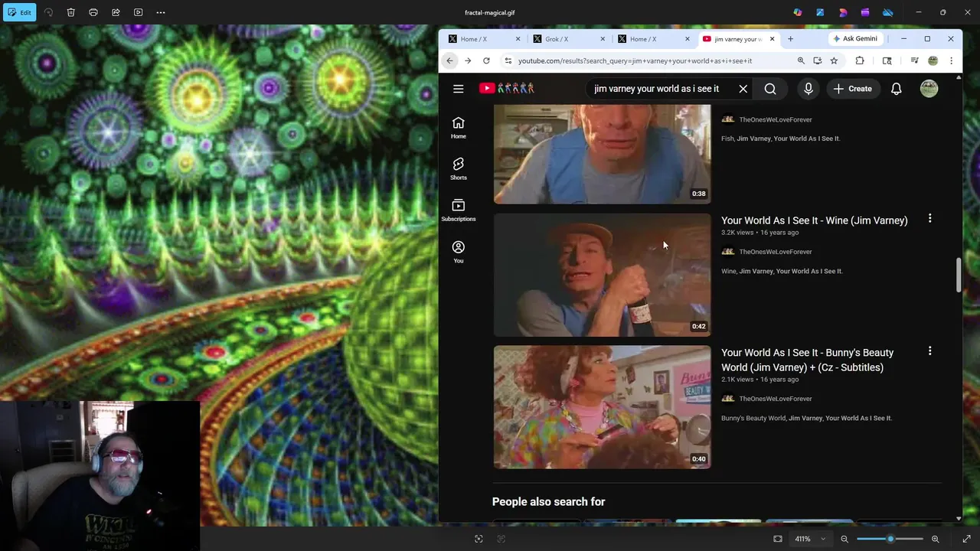The image size is (980, 551).
Task: Open the TheOnesWeLoveForever channel under the Wine video
Action: tap(775, 252)
